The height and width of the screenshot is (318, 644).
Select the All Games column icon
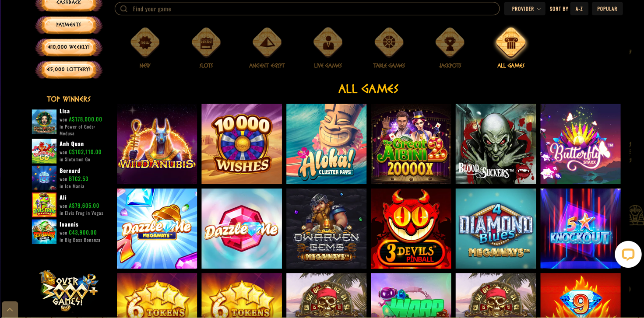pos(511,42)
